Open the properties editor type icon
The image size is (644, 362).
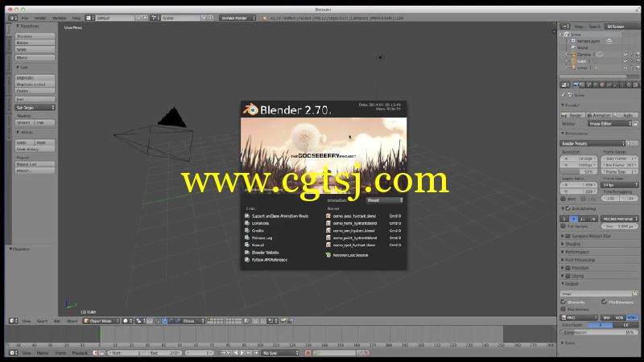[565, 85]
